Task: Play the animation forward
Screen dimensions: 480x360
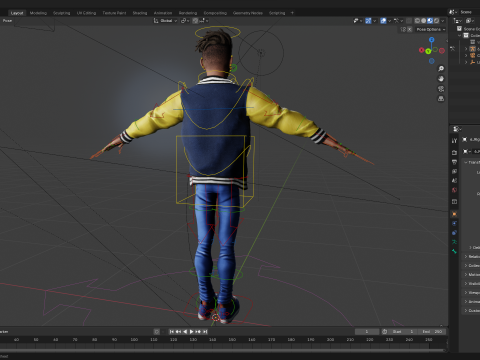Action: pyautogui.click(x=191, y=332)
